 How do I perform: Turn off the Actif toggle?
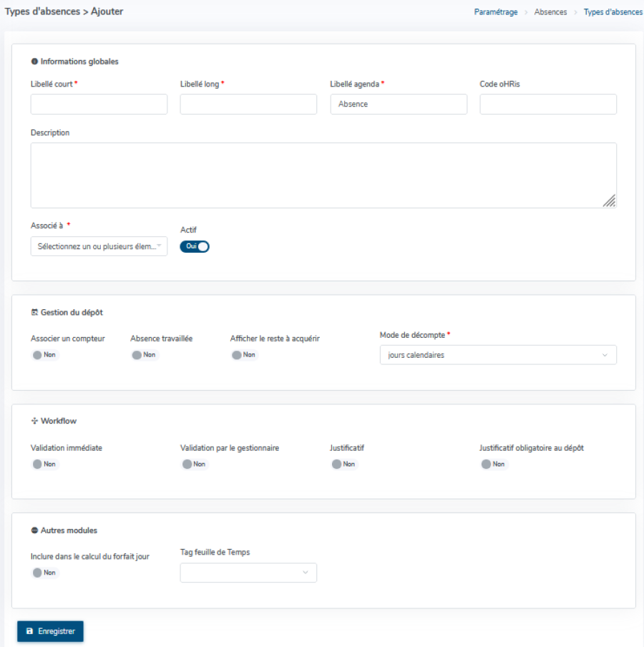[x=195, y=246]
